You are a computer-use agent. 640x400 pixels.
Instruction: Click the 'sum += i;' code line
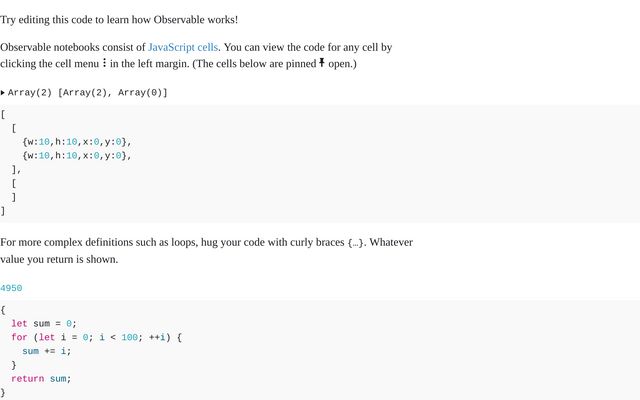pos(47,351)
